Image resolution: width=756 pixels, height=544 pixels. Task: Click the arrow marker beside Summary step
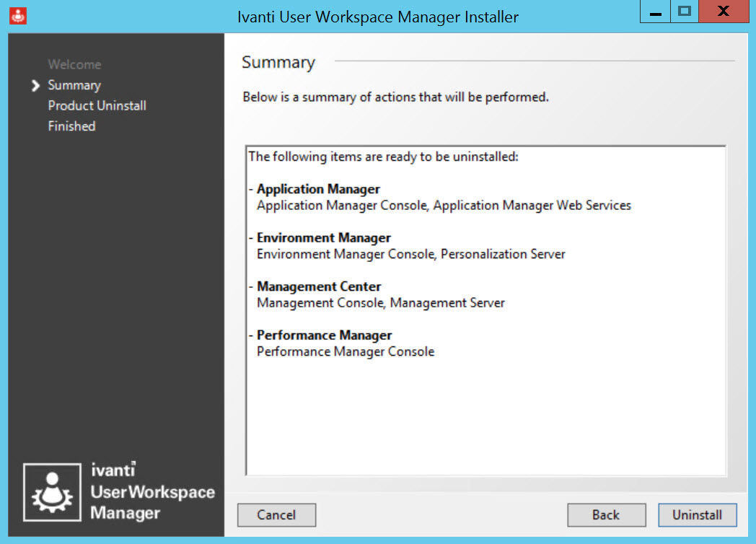click(x=35, y=86)
